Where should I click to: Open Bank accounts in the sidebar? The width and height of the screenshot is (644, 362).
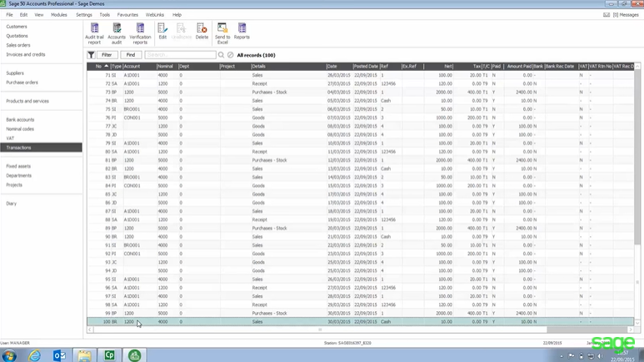tap(20, 120)
